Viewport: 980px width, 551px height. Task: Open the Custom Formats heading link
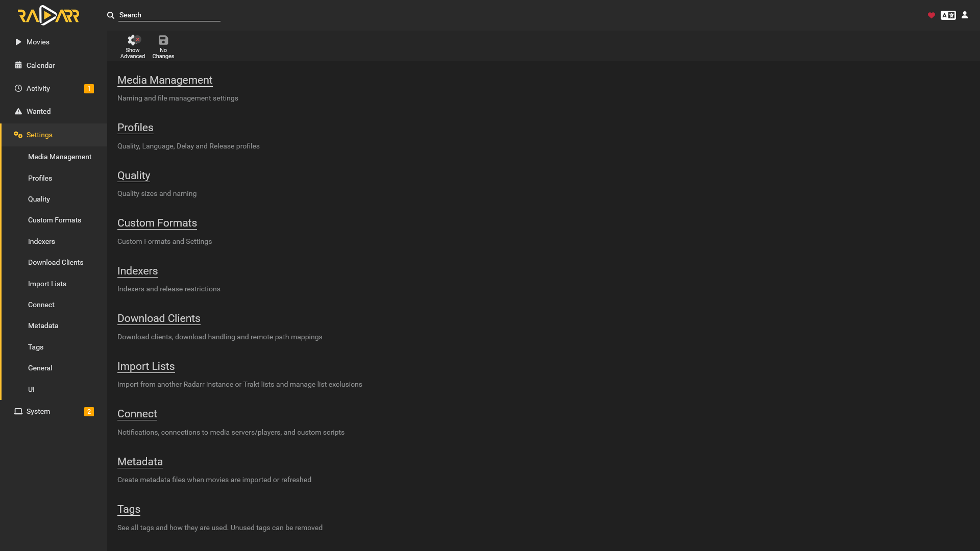click(x=157, y=223)
